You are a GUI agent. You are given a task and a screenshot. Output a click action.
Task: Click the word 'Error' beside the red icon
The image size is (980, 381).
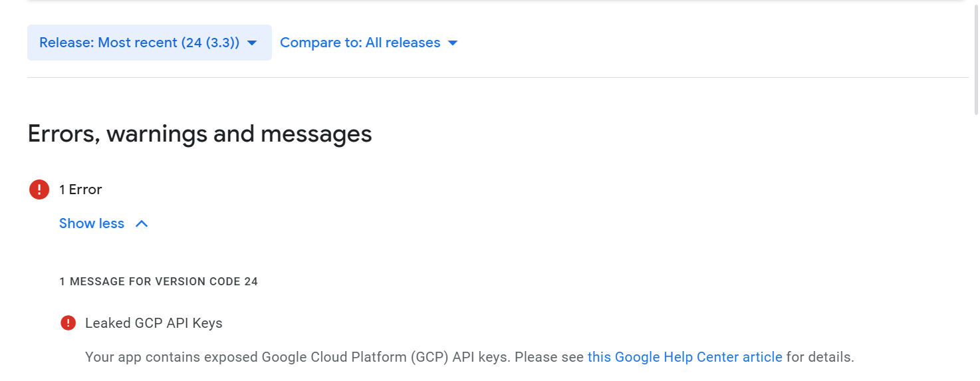point(86,190)
